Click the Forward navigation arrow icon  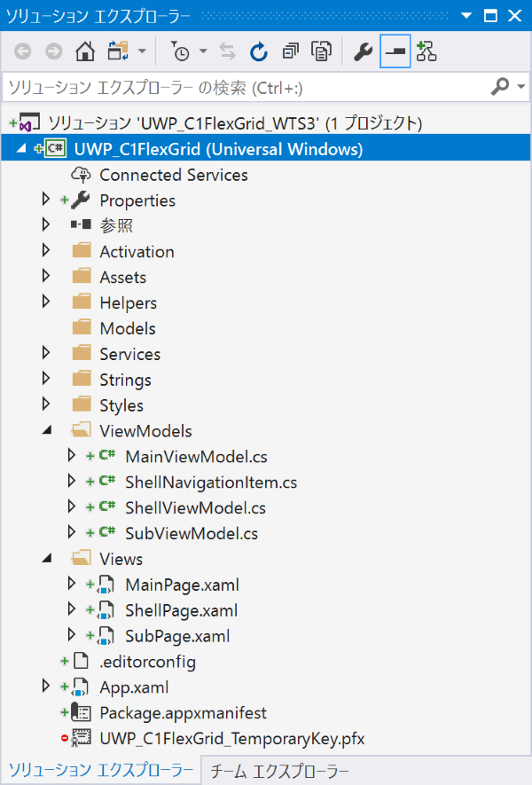[54, 51]
